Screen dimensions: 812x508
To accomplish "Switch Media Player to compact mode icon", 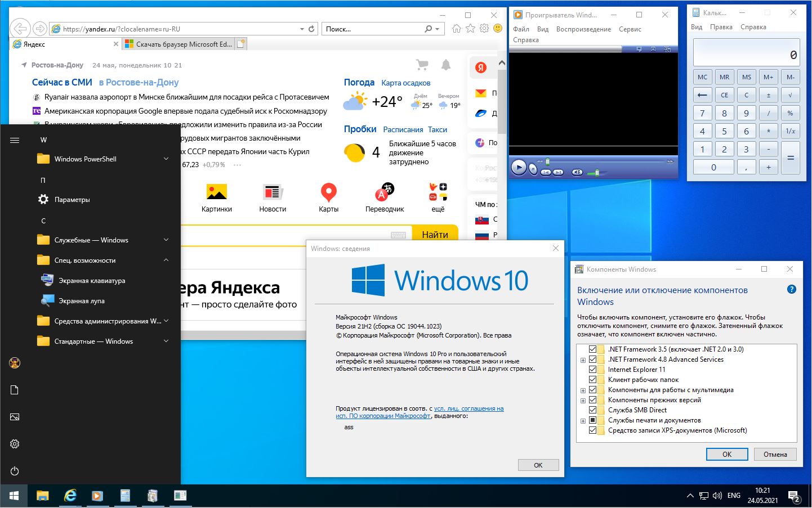I will (667, 50).
